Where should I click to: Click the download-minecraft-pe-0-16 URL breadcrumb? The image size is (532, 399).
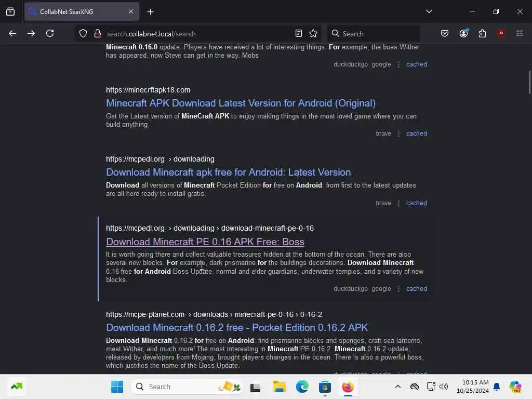point(268,229)
